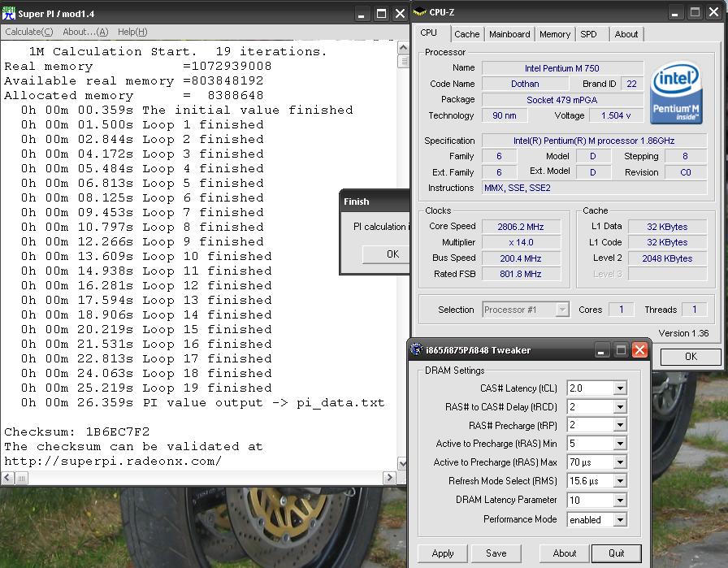Viewport: 728px width, 568px height.
Task: Click the Bus Speed value 200.4 MHz
Action: click(x=521, y=258)
